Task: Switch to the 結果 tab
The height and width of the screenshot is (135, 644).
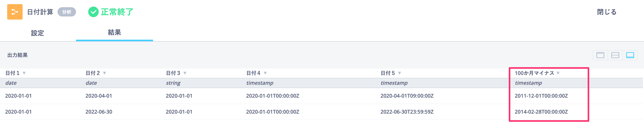Action: (x=115, y=32)
